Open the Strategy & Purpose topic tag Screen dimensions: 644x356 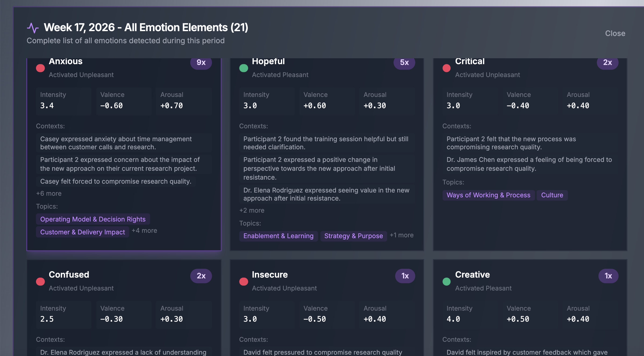tap(353, 236)
